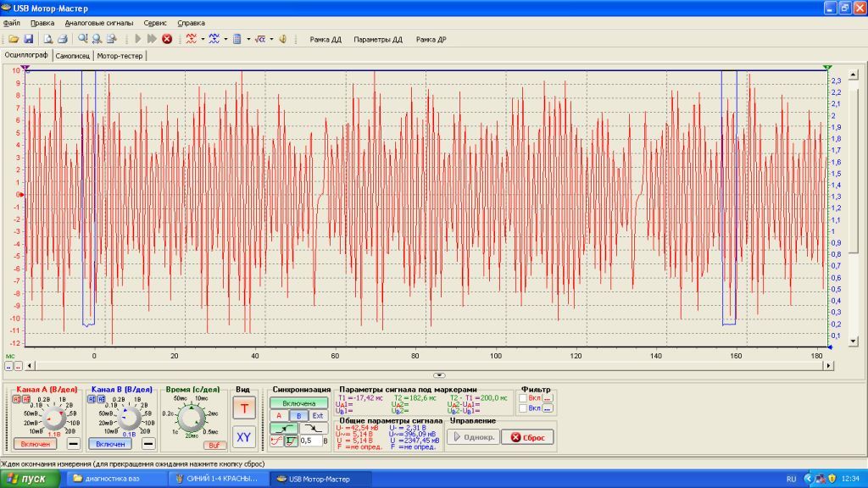Expand dropdown arrow next to blue waveform icon

pyautogui.click(x=225, y=39)
